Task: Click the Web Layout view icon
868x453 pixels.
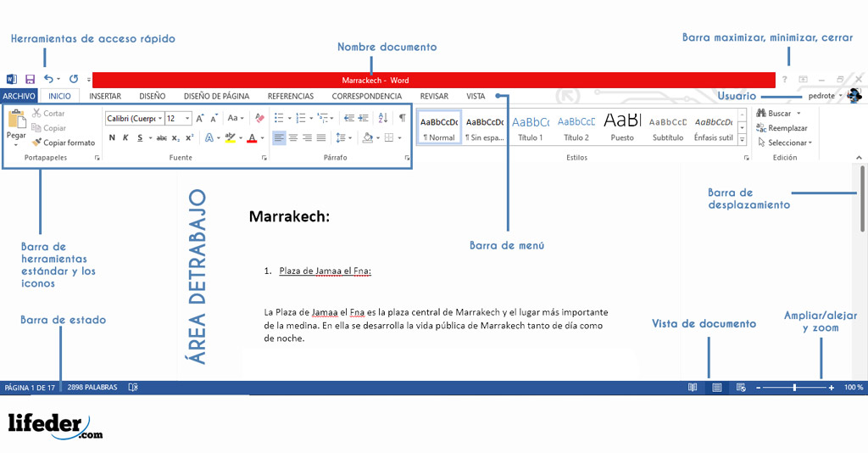Action: [741, 388]
